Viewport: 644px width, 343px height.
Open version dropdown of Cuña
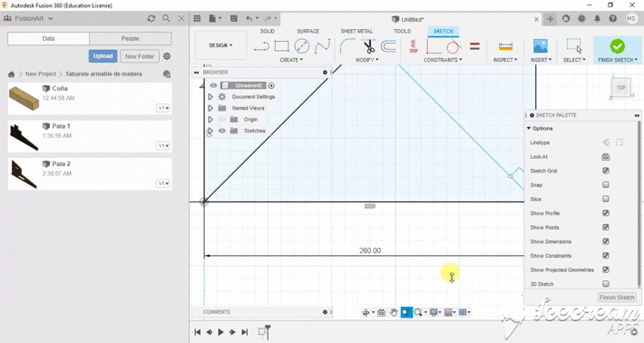[x=163, y=108]
